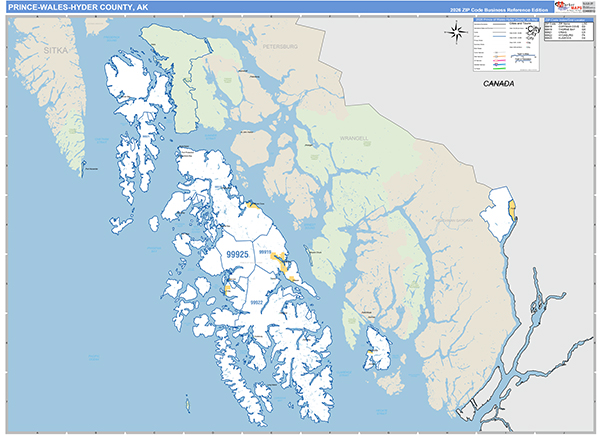This screenshot has height=435, width=600.
Task: Click the Market Maps logo
Action: click(569, 7)
